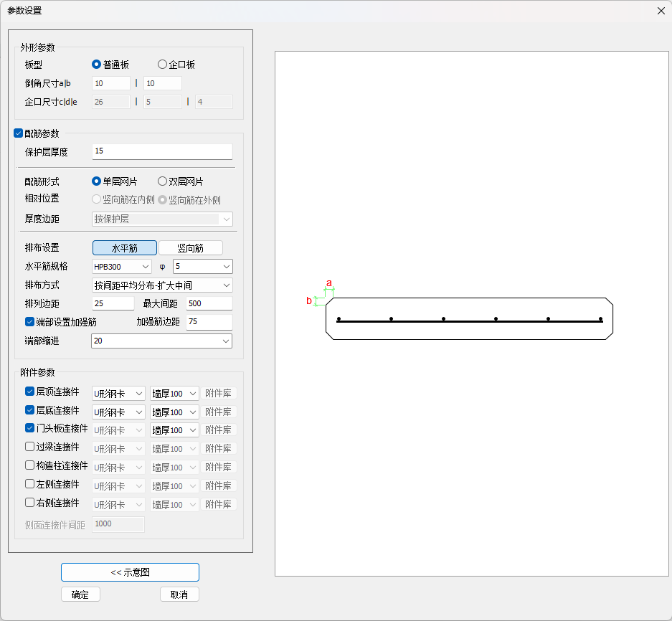This screenshot has width=672, height=621.
Task: Click the 取消 button
Action: pyautogui.click(x=179, y=594)
